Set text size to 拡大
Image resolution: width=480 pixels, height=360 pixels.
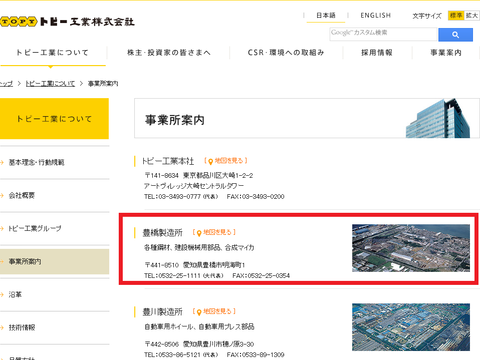click(x=472, y=16)
